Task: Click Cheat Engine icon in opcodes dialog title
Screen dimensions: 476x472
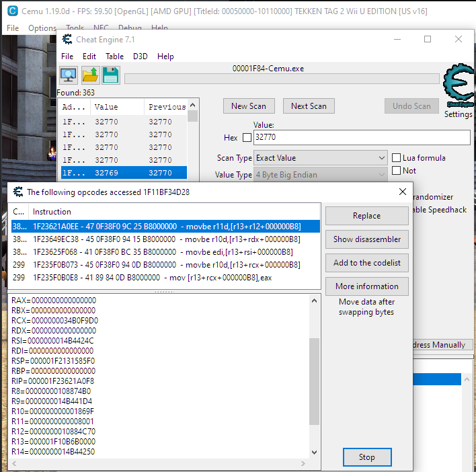Action: pos(18,192)
